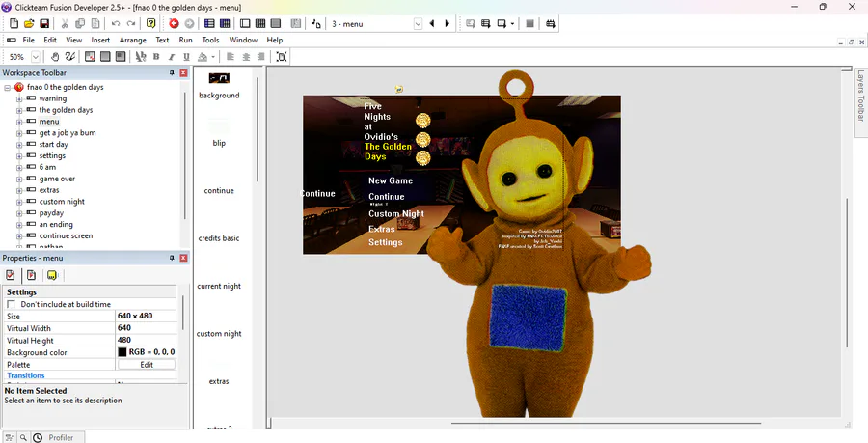The width and height of the screenshot is (868, 443).
Task: Select the hand Pan tool
Action: pos(55,57)
